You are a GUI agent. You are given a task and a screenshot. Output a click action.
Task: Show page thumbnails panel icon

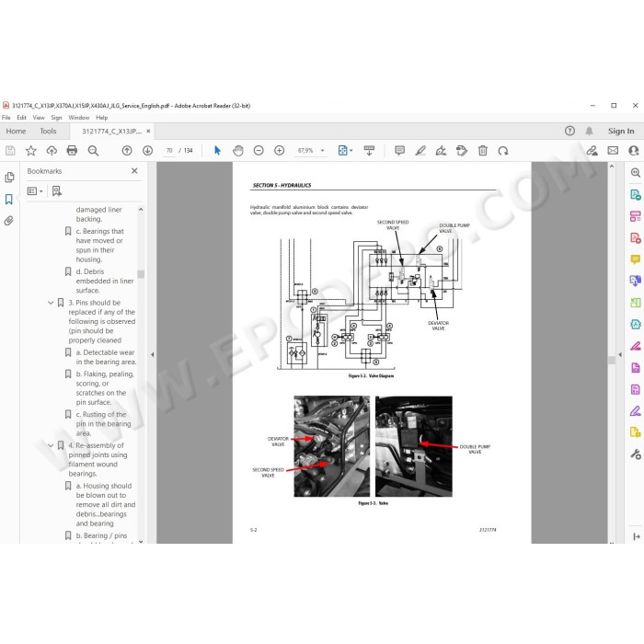click(9, 177)
